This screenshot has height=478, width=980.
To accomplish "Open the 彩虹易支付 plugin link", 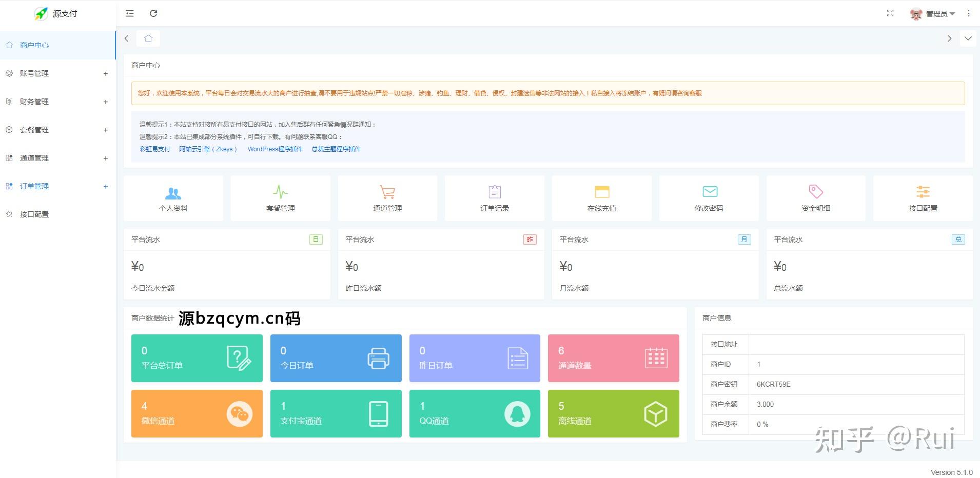I will pos(154,149).
